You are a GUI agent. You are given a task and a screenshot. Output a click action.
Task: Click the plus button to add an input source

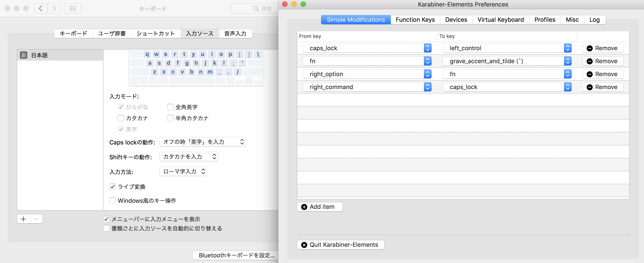pyautogui.click(x=24, y=219)
